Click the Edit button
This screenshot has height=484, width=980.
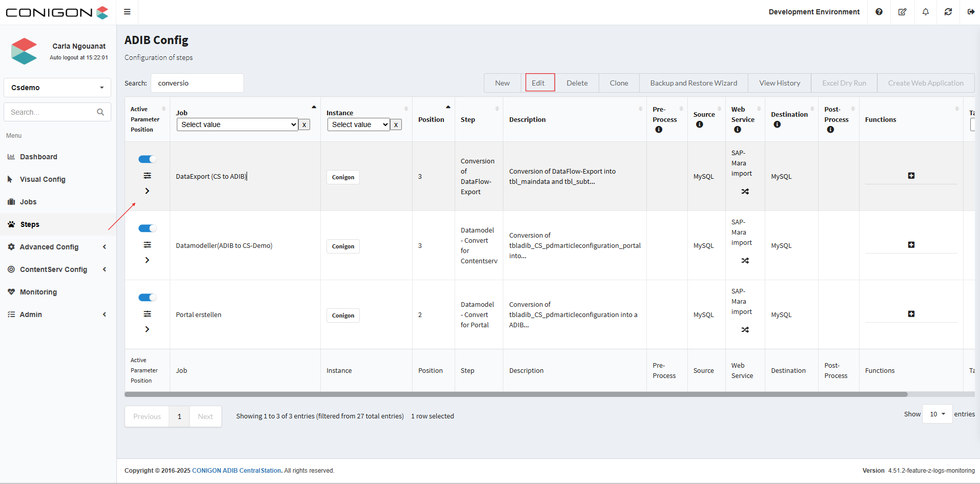click(x=538, y=83)
